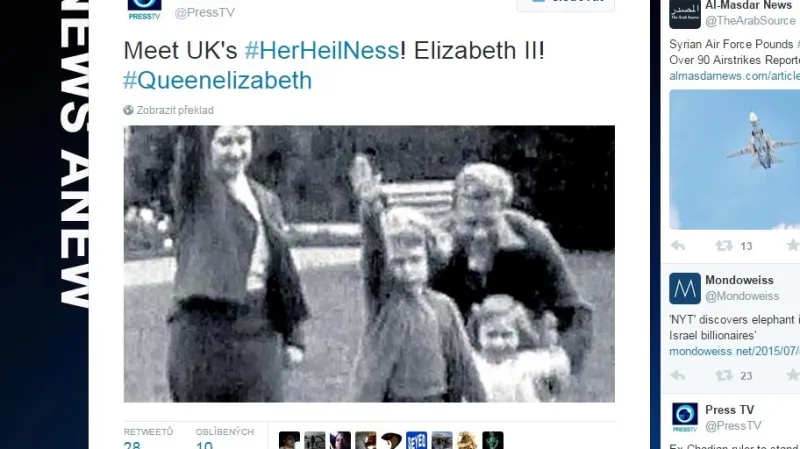Click the Mondoweiss M logo avatar
The height and width of the screenshot is (449, 800).
pyautogui.click(x=685, y=288)
